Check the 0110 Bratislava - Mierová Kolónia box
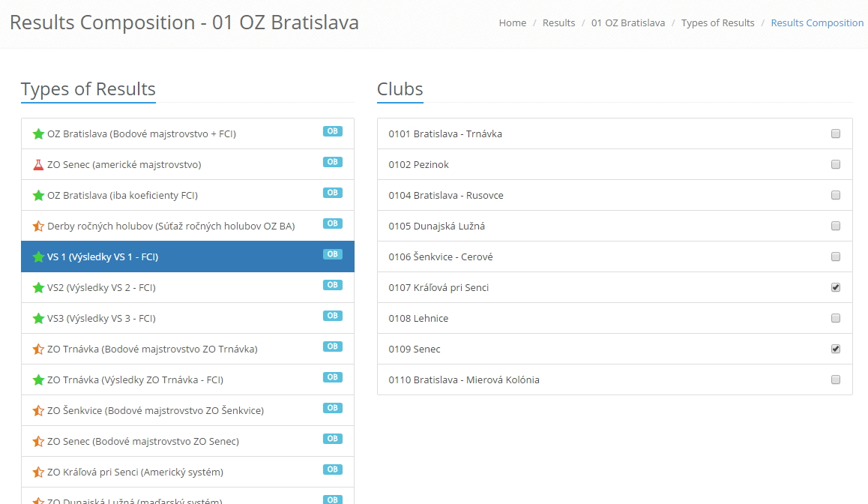 [836, 380]
